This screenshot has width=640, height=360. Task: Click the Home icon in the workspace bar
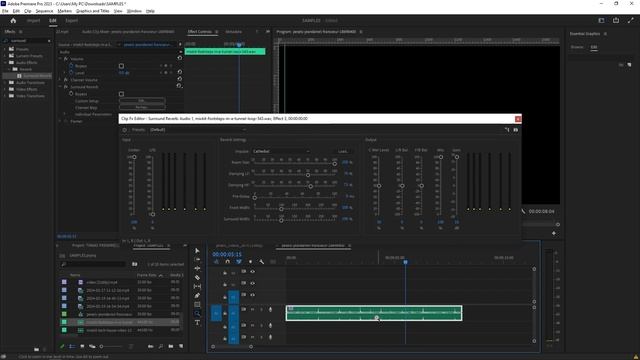pyautogui.click(x=13, y=20)
